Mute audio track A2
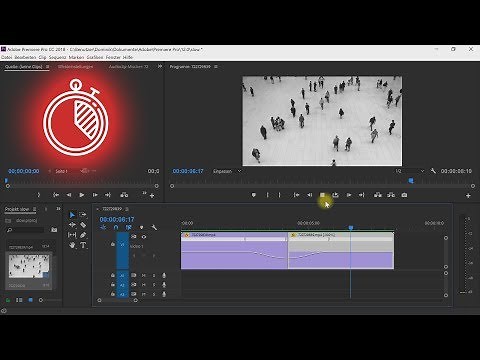 pos(144,285)
